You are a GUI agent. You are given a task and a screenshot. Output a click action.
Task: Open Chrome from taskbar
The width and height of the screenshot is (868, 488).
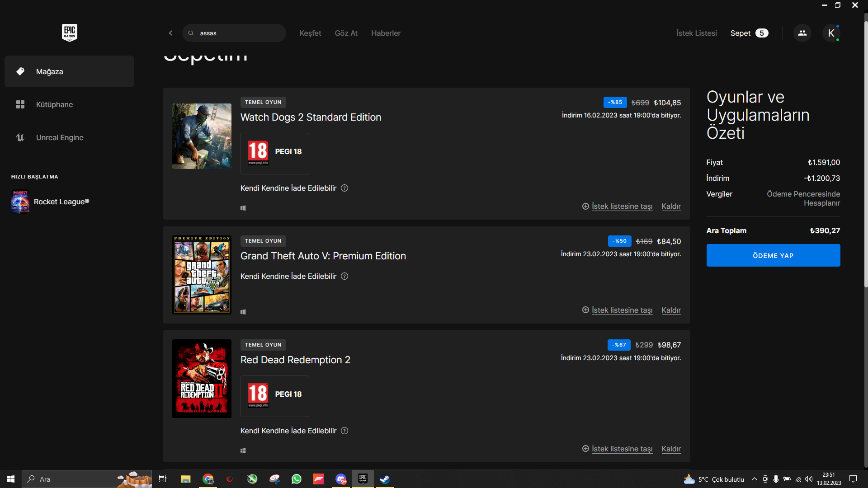[208, 479]
